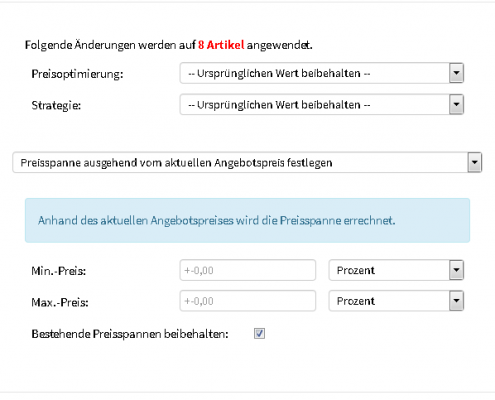Click the Preisoptimierung dropdown arrow button
The image size is (495, 400).
tap(456, 73)
